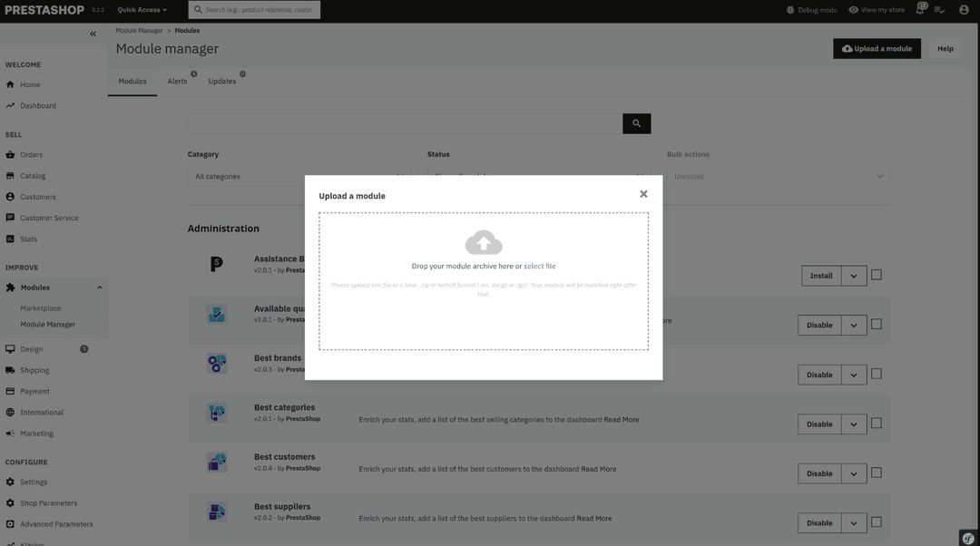Click the Best customers module icon
The width and height of the screenshot is (980, 546).
(x=217, y=463)
